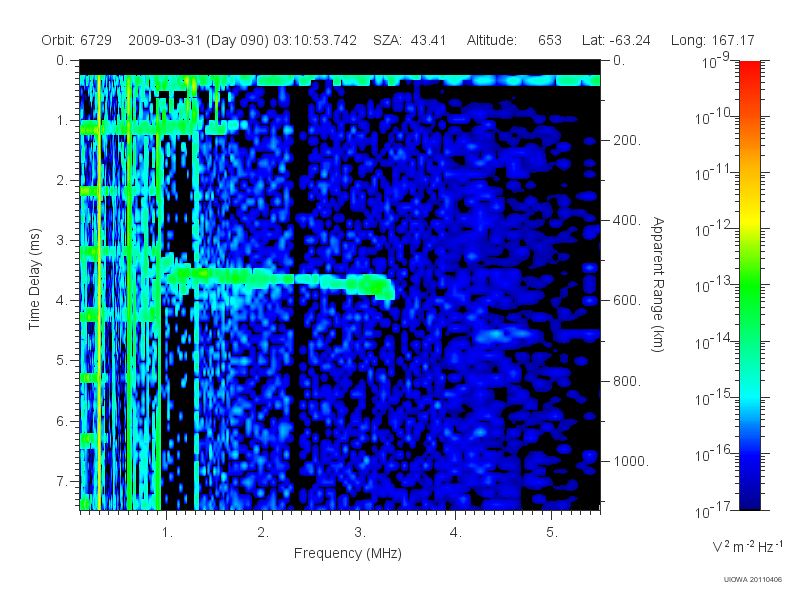Click the '2.' tick on time delay axis
The width and height of the screenshot is (800, 600).
click(62, 181)
